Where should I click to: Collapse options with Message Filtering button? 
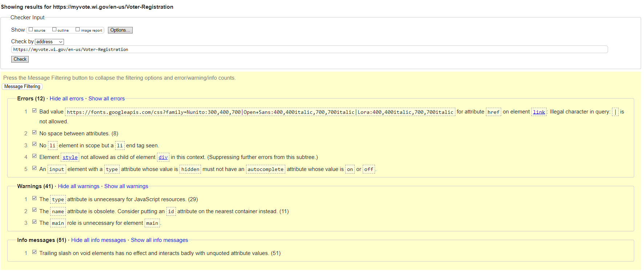tap(22, 87)
